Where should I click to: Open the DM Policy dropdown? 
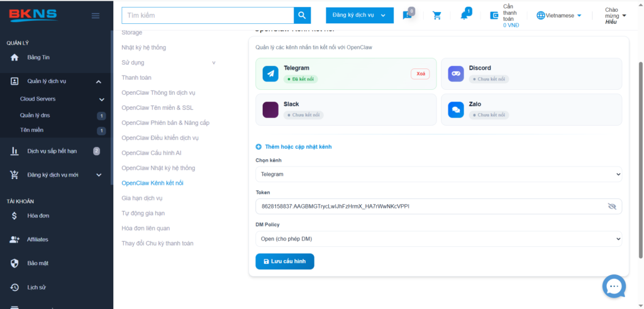[x=438, y=239]
